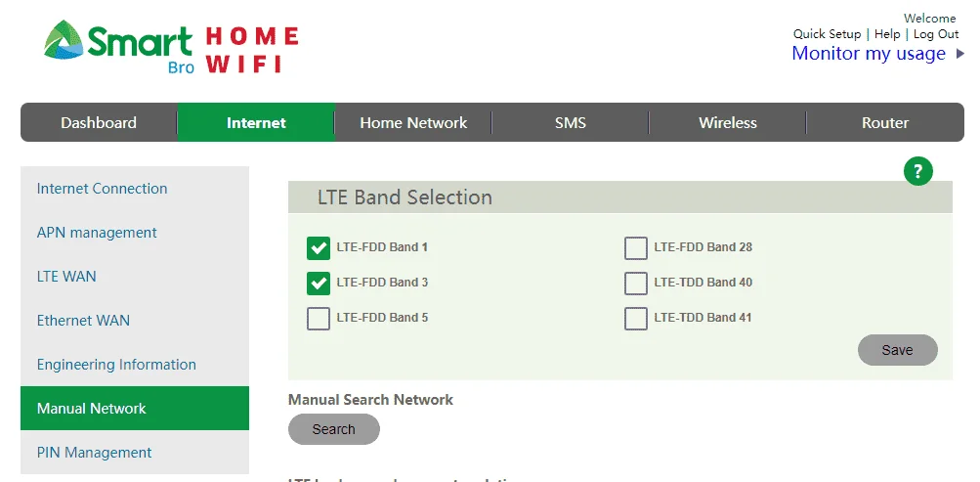980x482 pixels.
Task: Save the LTE band selection
Action: (898, 350)
